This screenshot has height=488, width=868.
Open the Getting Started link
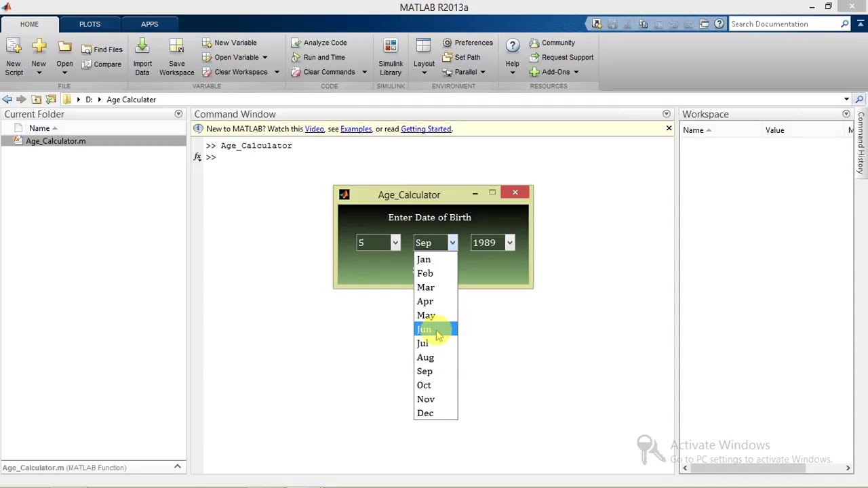426,129
